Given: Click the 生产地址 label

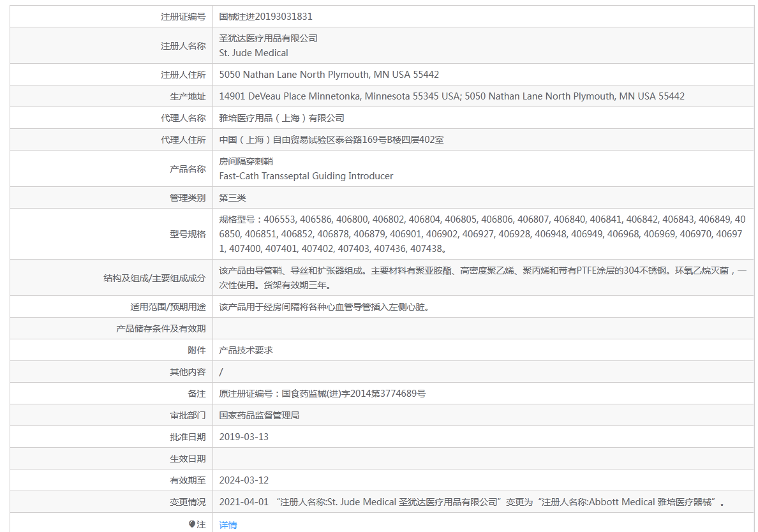Looking at the screenshot, I should 188,96.
